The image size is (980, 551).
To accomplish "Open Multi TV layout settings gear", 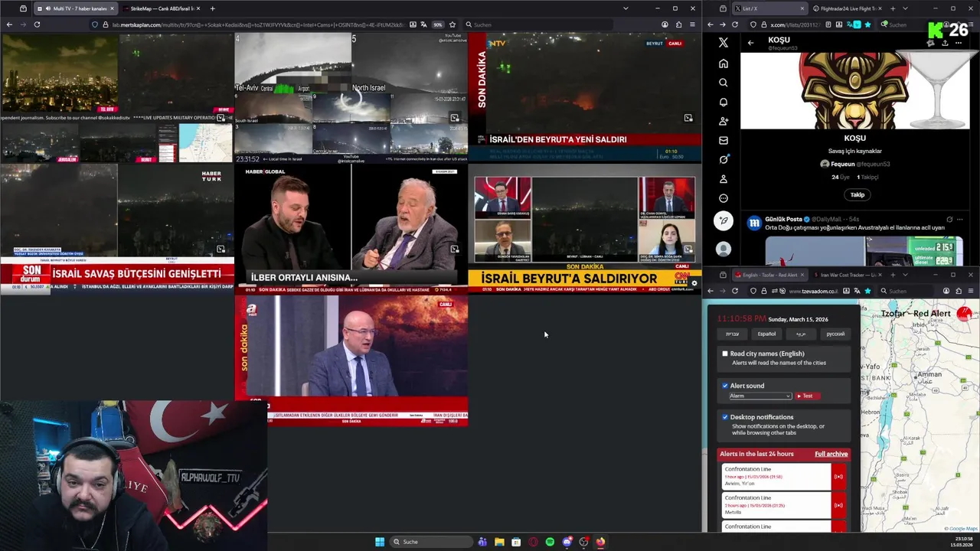I will pyautogui.click(x=694, y=283).
